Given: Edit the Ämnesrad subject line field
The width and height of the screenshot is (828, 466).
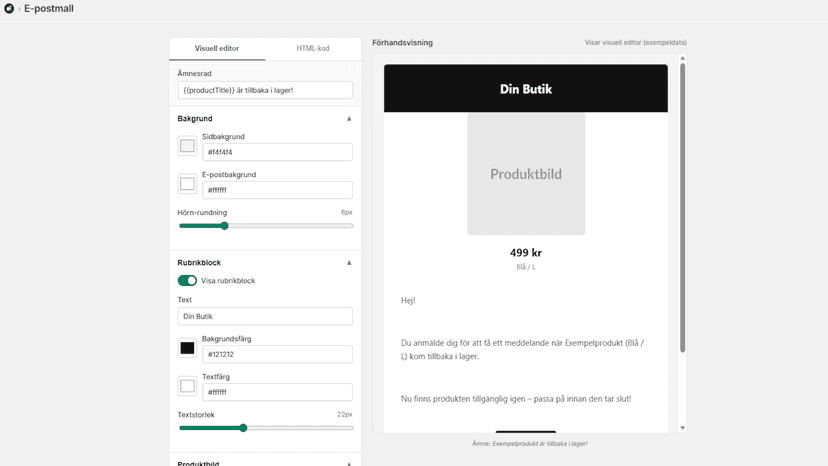Looking at the screenshot, I should (x=265, y=90).
